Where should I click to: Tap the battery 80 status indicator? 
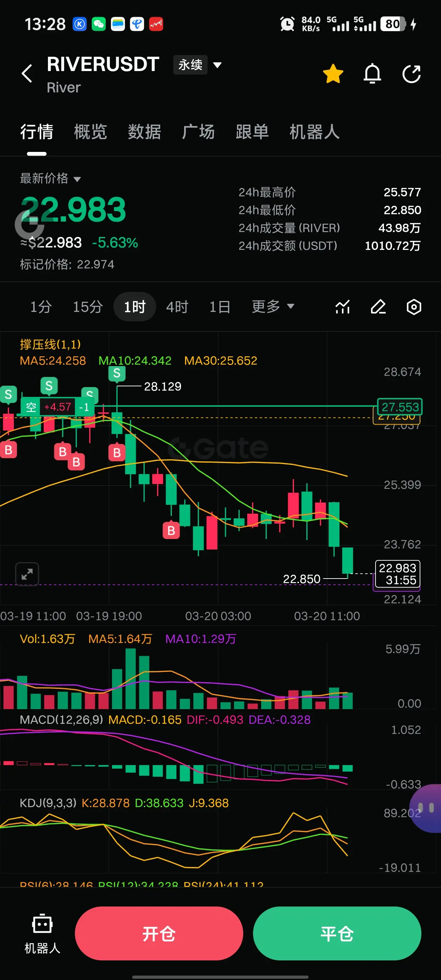[393, 24]
